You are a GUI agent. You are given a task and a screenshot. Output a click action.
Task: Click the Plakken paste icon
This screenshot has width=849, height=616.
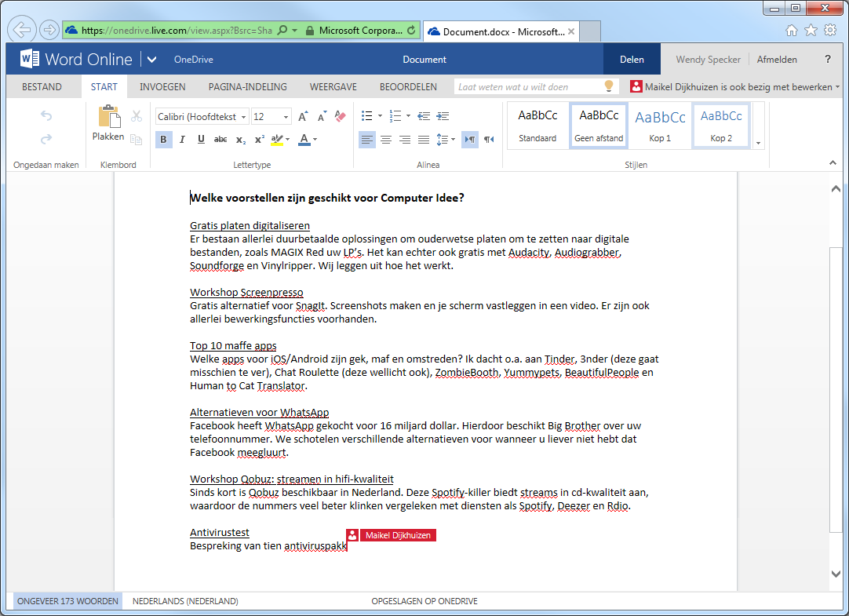(x=108, y=117)
